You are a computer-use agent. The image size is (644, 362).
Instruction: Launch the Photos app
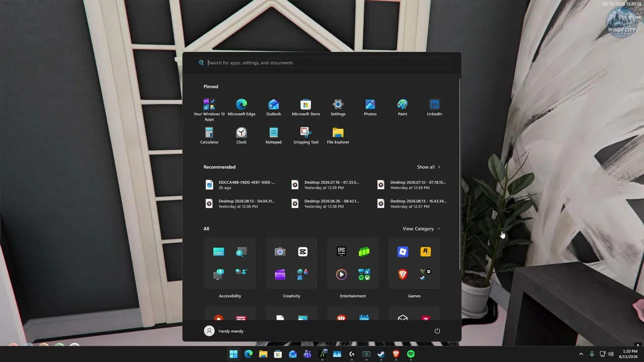pyautogui.click(x=370, y=108)
